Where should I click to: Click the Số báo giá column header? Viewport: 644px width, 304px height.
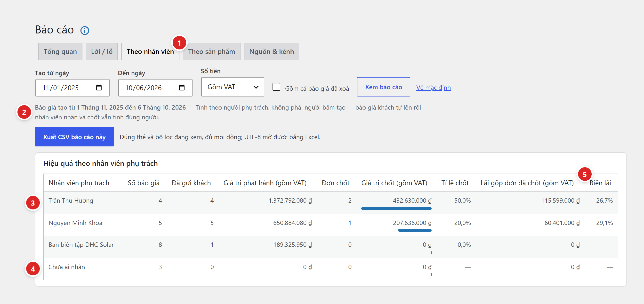(x=144, y=183)
